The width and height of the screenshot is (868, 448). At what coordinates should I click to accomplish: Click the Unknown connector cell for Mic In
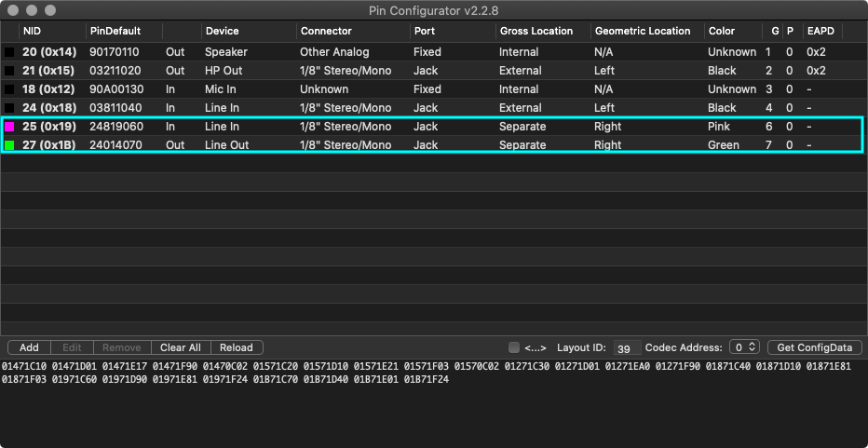324,89
